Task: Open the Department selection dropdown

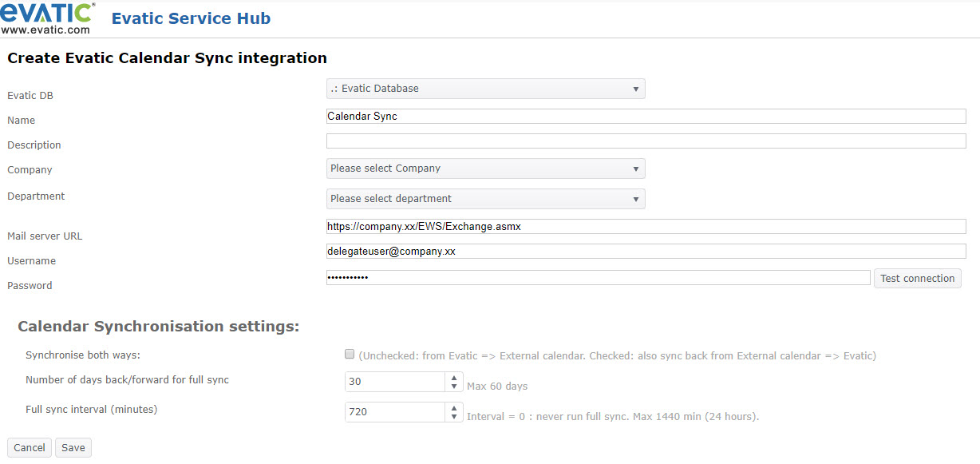Action: tap(486, 199)
